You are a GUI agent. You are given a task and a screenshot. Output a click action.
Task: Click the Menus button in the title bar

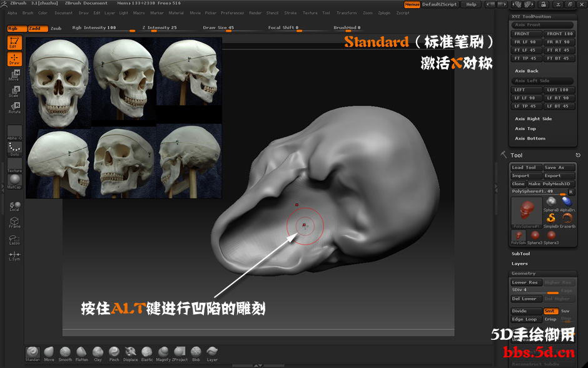pos(412,4)
